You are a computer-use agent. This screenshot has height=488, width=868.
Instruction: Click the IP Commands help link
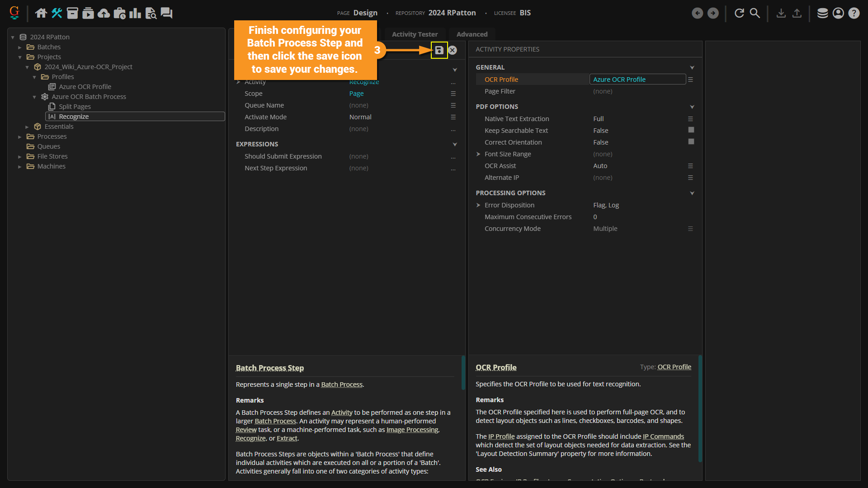tap(663, 436)
